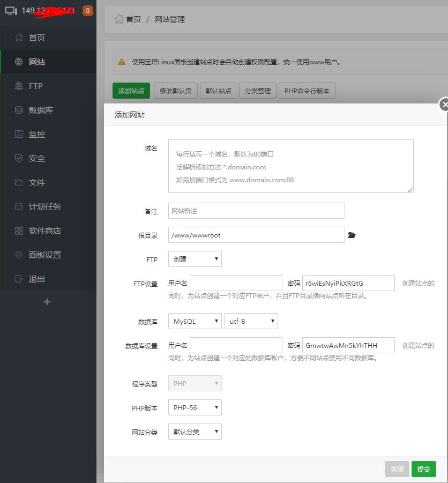Viewport: 448px width, 483px height.
Task: Open the FTP 创建 dropdown
Action: pos(195,259)
